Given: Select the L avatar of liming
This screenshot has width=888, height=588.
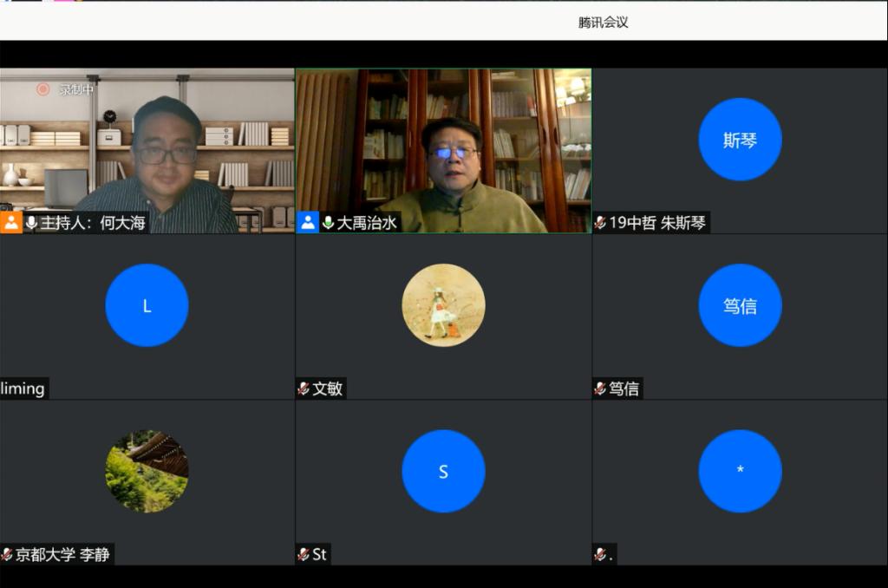Looking at the screenshot, I should [x=147, y=305].
